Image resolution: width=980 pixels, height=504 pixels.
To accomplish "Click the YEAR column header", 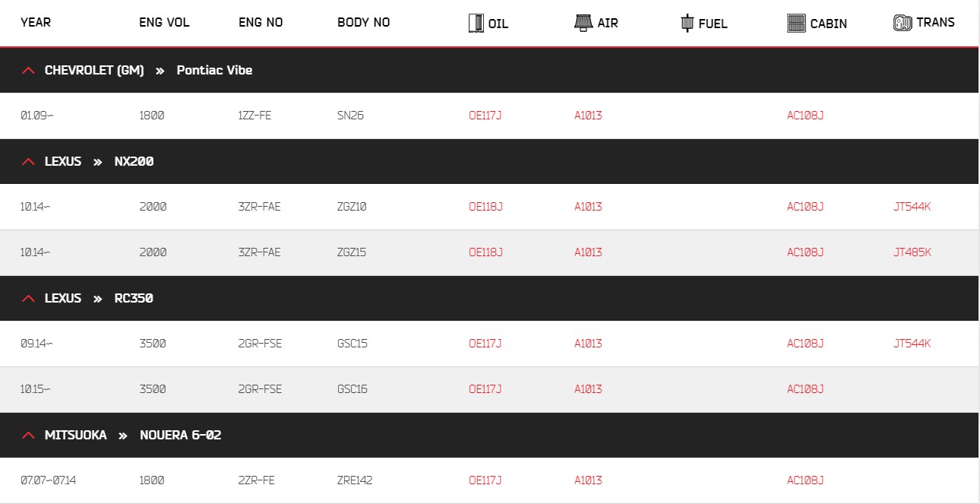I will [x=36, y=22].
